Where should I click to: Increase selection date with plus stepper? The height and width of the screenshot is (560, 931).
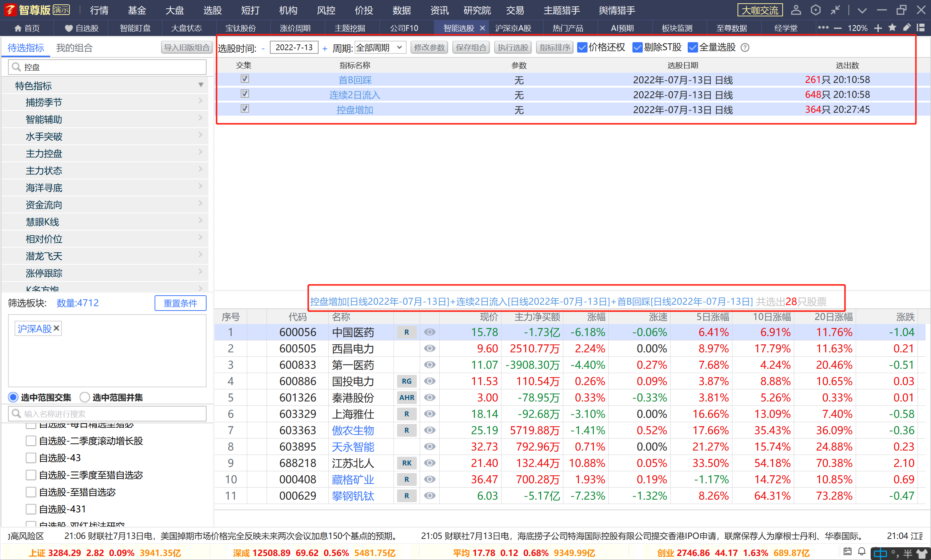[325, 48]
